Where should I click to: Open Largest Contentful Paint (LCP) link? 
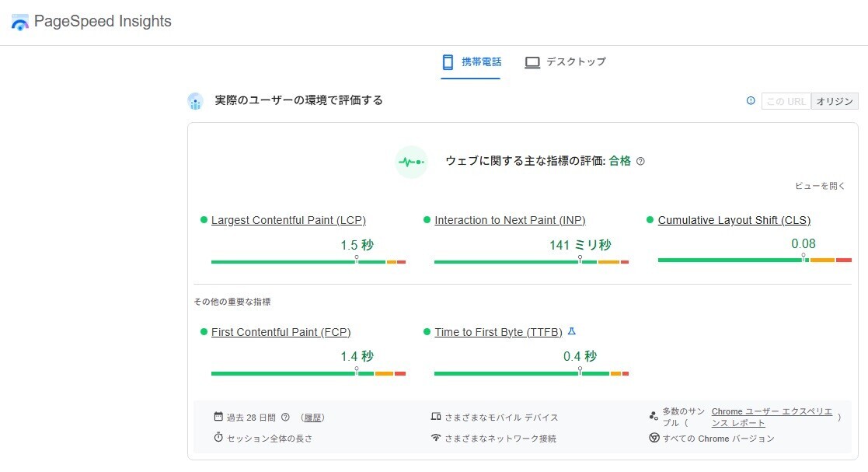(x=288, y=221)
